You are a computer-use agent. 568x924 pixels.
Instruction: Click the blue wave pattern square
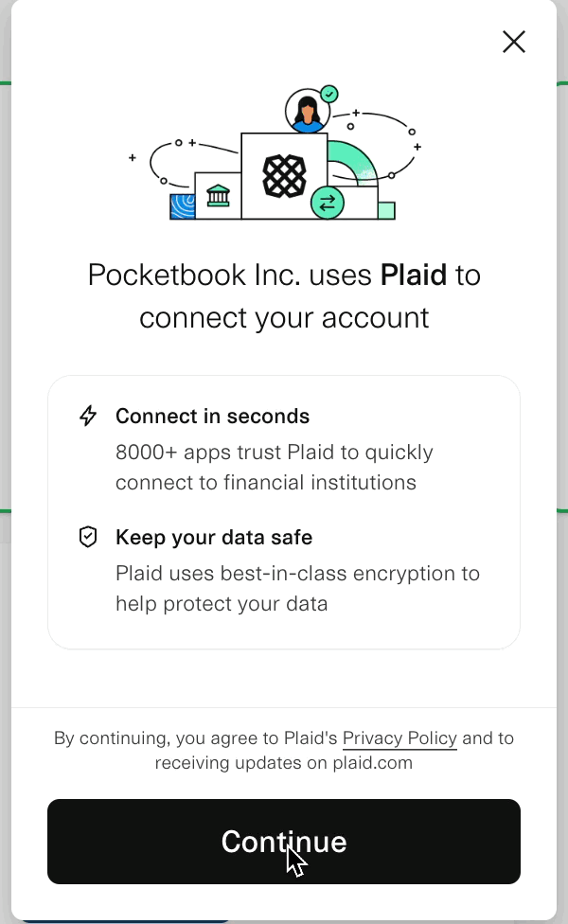click(182, 206)
